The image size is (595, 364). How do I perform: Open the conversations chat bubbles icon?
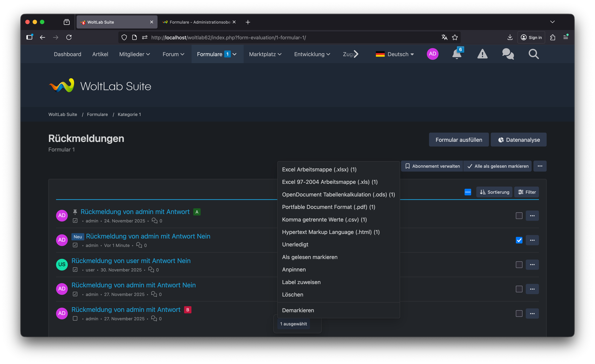coord(508,54)
